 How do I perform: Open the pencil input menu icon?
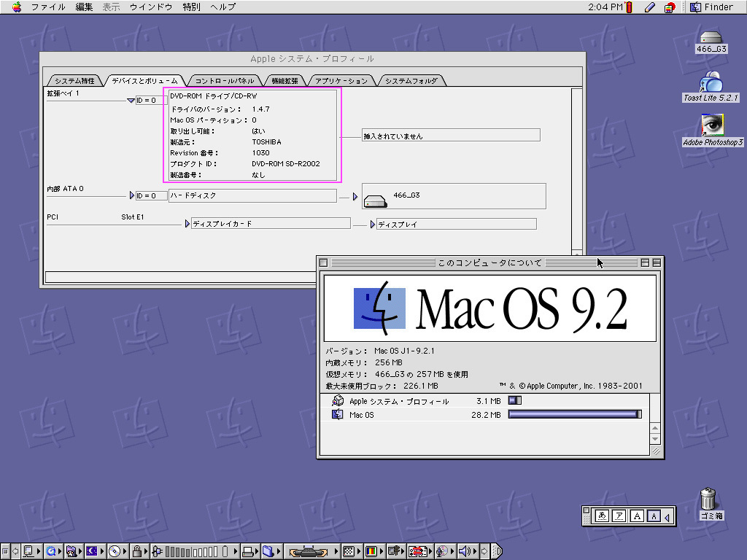650,7
